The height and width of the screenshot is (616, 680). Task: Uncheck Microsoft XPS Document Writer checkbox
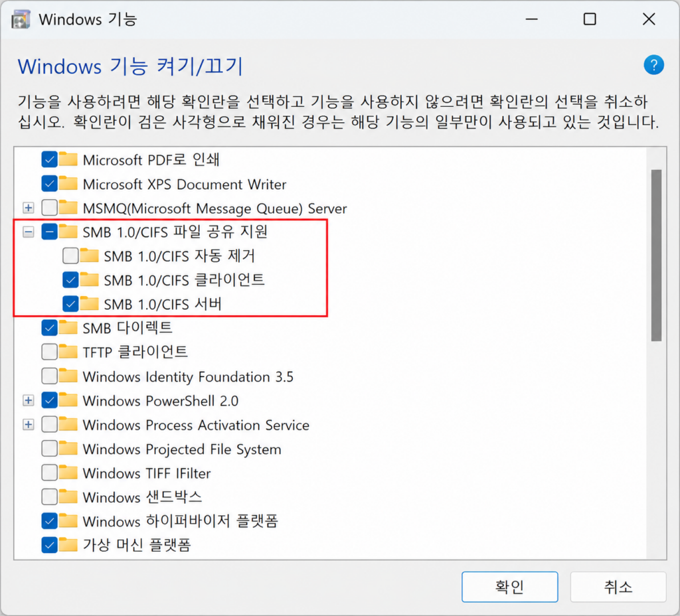49,184
